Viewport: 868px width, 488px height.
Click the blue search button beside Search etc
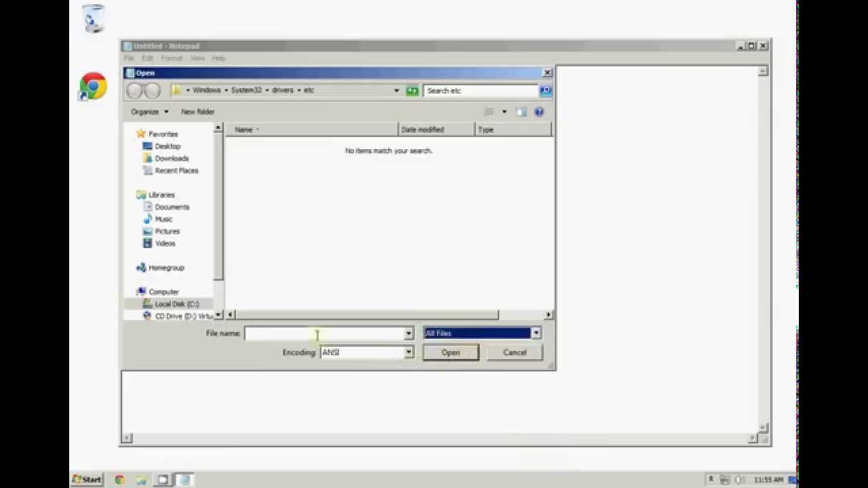[545, 90]
